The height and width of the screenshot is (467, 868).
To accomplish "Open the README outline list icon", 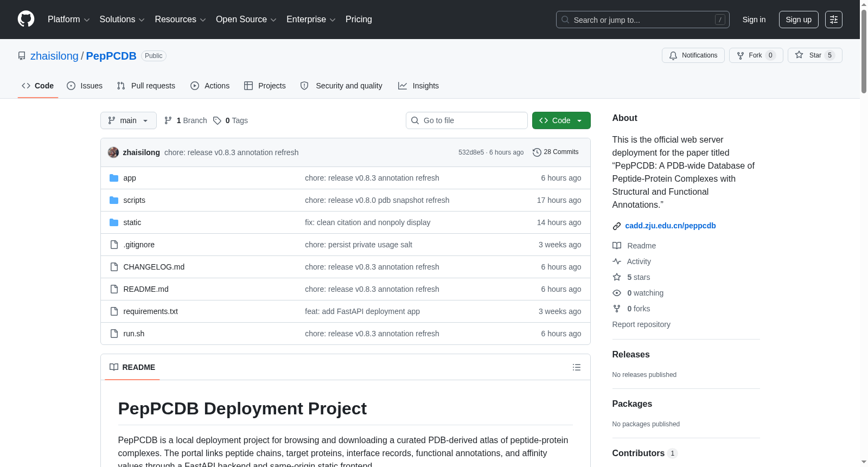I will tap(577, 367).
